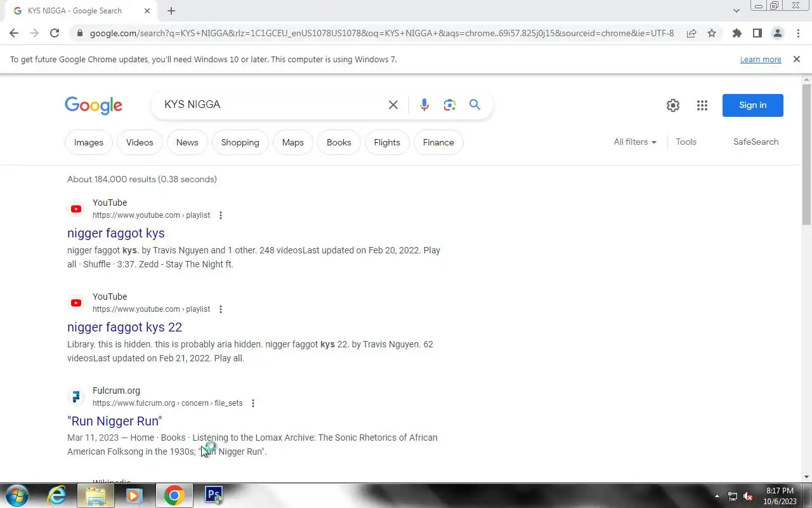Filter results by Images
812x508 pixels.
point(89,142)
